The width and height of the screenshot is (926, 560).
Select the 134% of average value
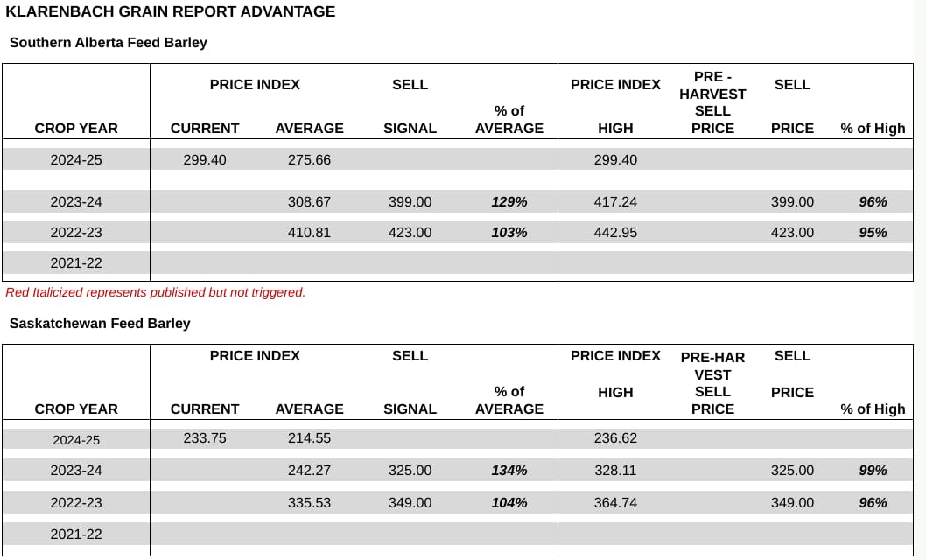tap(509, 471)
